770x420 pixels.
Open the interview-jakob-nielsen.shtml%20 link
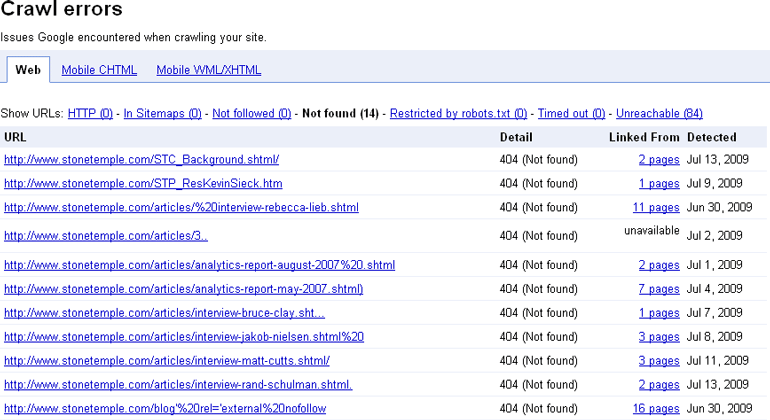coord(184,337)
